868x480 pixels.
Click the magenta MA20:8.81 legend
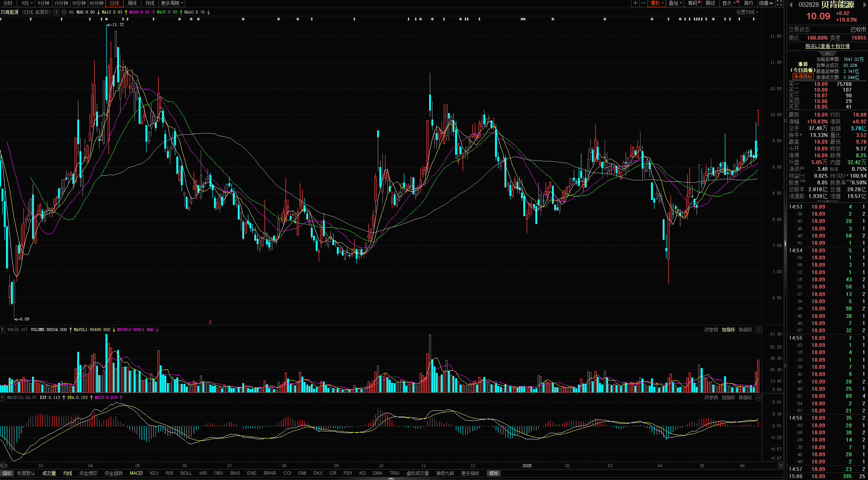[x=139, y=12]
